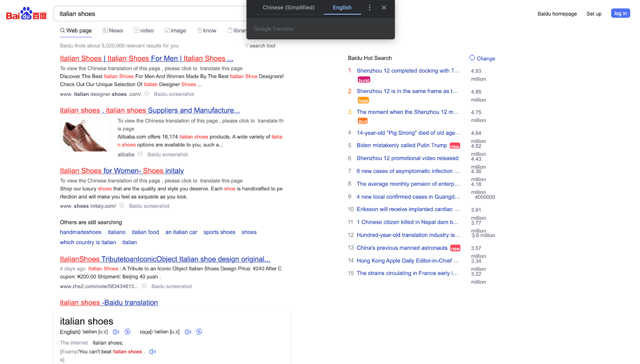Close the Google Translate popup

[x=384, y=8]
